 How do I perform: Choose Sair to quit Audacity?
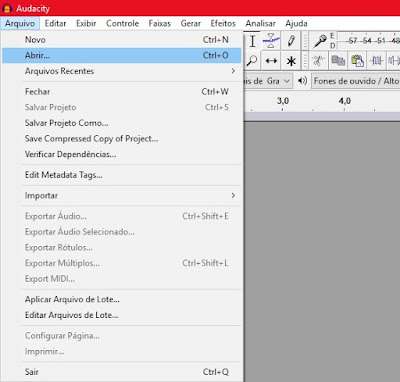pos(122,372)
